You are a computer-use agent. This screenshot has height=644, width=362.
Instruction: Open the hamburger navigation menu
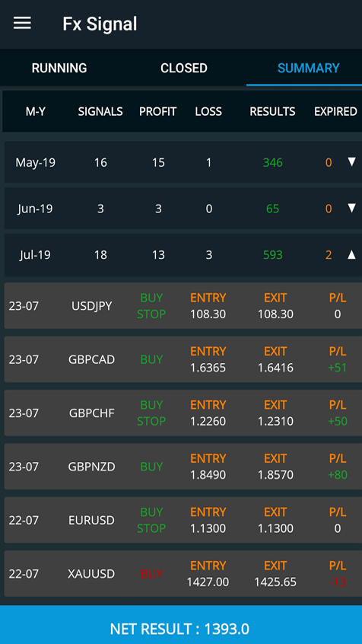[x=22, y=24]
